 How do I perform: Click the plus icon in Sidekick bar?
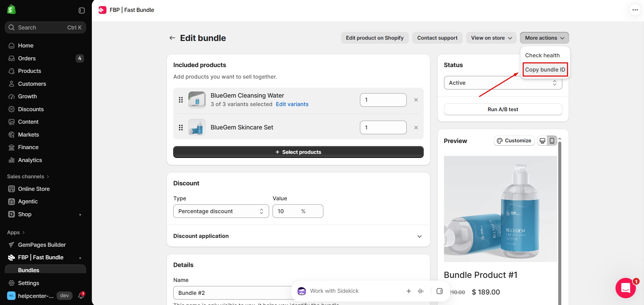click(409, 291)
